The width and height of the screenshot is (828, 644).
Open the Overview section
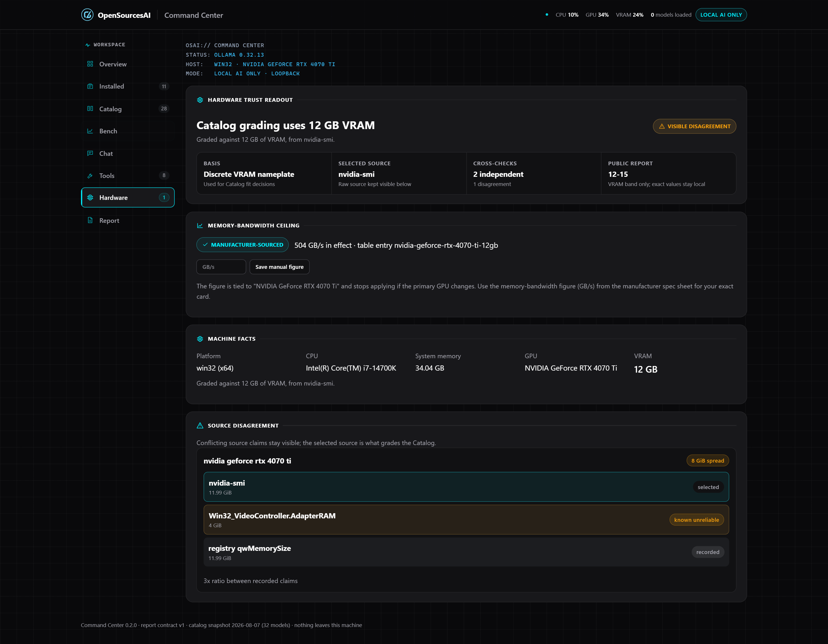[x=128, y=64]
